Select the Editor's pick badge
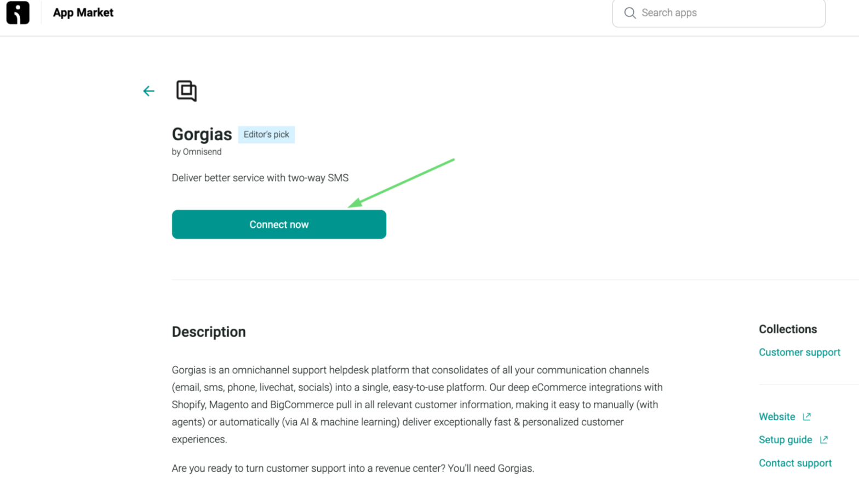Viewport: 859px width, 504px height. [x=266, y=134]
